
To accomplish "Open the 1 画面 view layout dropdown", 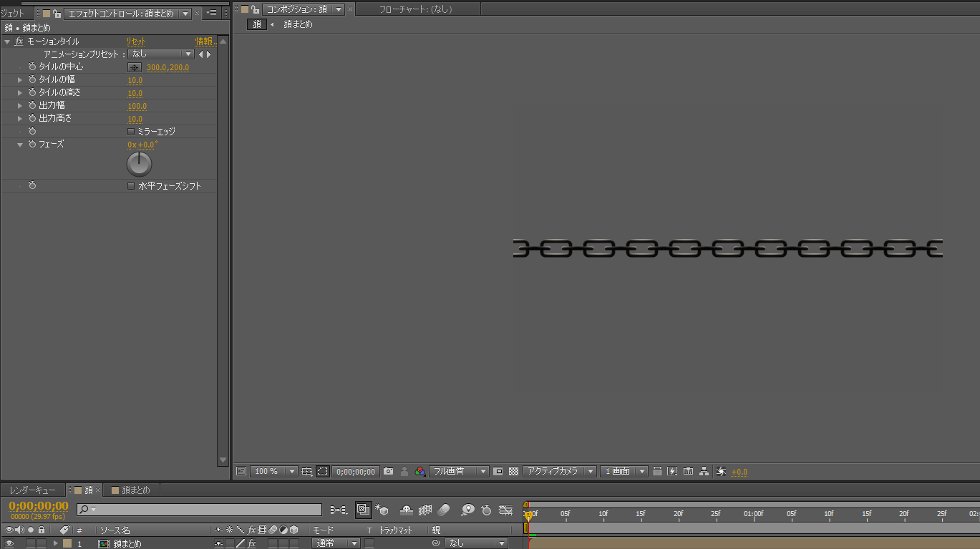I will (624, 471).
